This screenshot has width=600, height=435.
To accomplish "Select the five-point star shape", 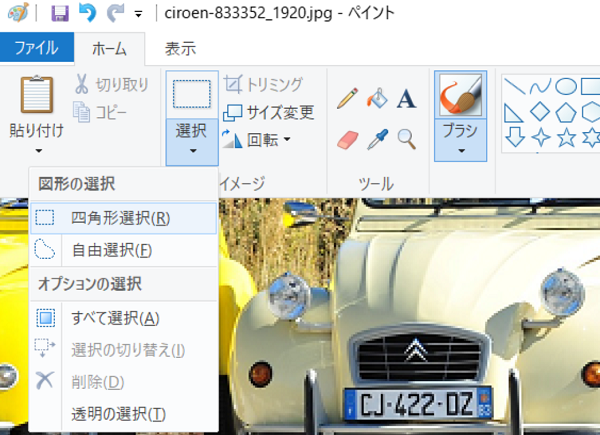I will (566, 137).
